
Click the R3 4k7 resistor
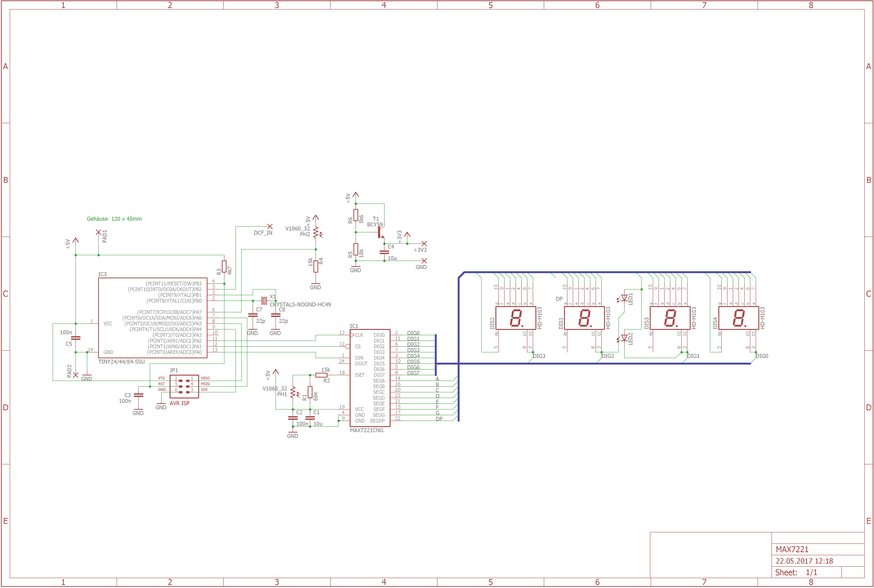[x=224, y=267]
